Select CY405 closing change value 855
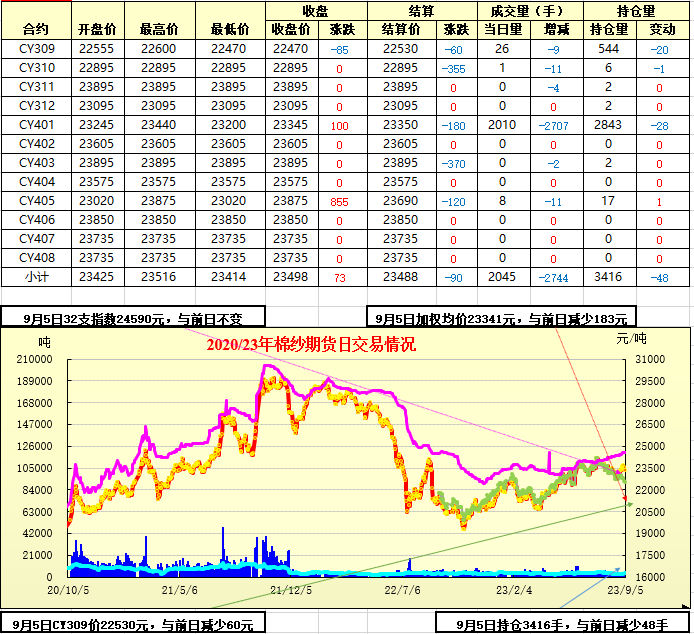This screenshot has height=634, width=694. pos(339,201)
